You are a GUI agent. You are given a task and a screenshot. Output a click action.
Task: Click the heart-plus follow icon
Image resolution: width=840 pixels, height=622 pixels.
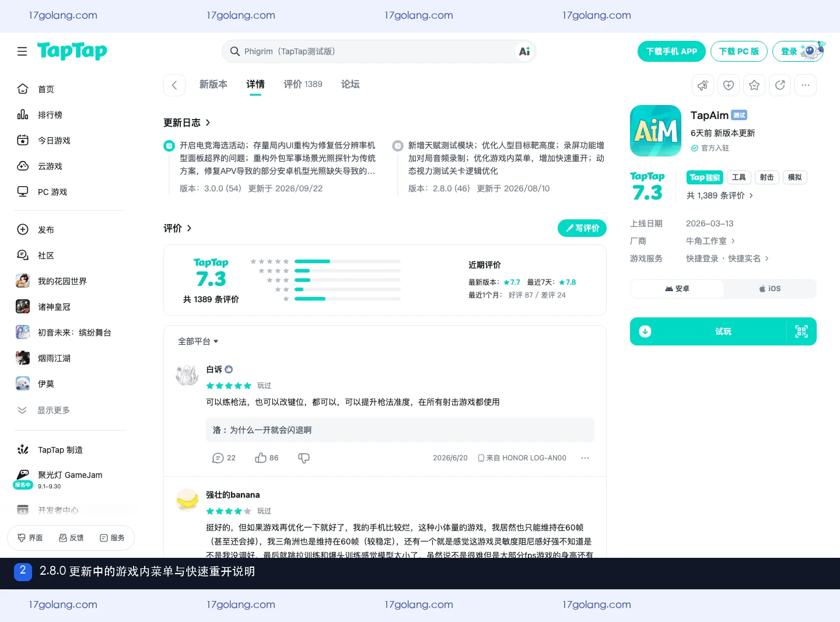pyautogui.click(x=729, y=85)
